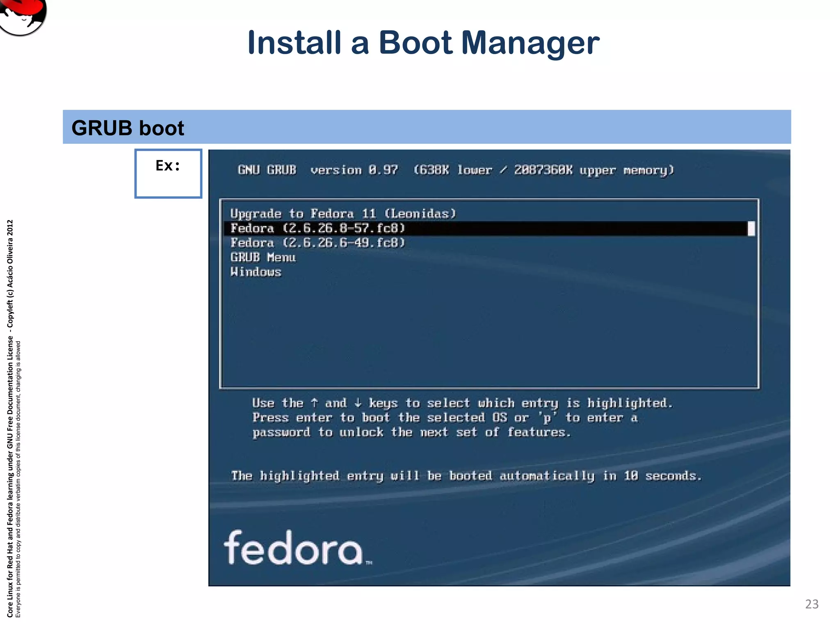Choose the 'GRUB Menu' entry
Screen dimensions: 840x630
[263, 258]
